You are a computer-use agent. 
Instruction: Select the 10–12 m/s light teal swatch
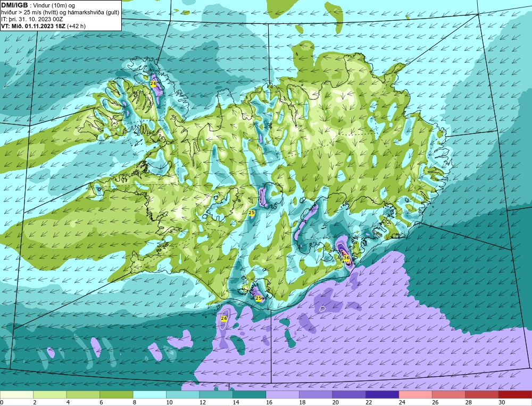tap(183, 394)
